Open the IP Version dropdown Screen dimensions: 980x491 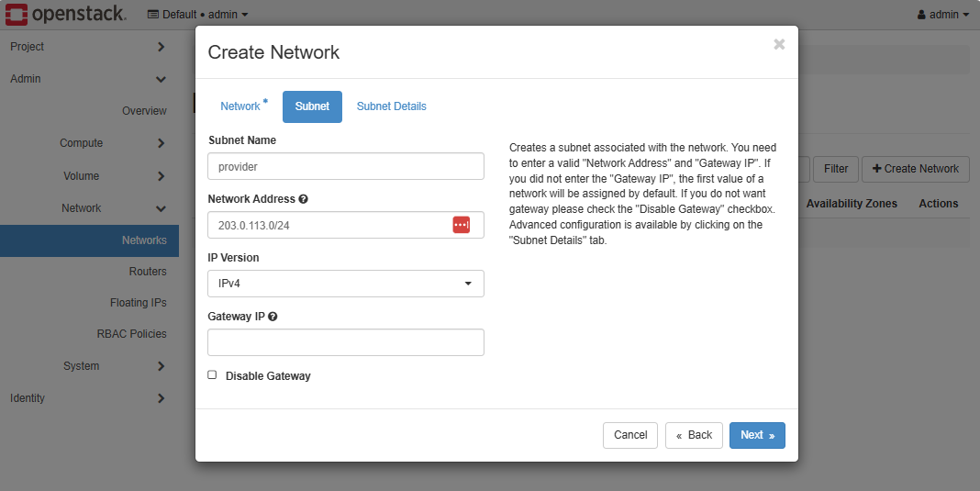[345, 284]
